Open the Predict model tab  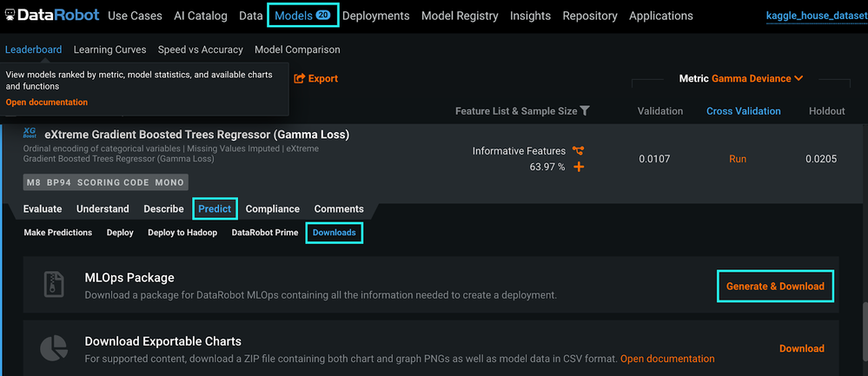point(215,209)
